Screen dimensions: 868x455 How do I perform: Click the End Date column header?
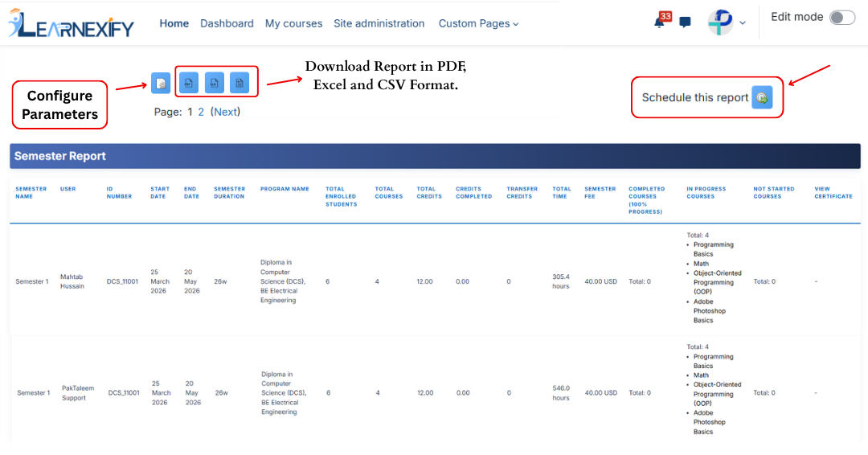click(x=191, y=193)
